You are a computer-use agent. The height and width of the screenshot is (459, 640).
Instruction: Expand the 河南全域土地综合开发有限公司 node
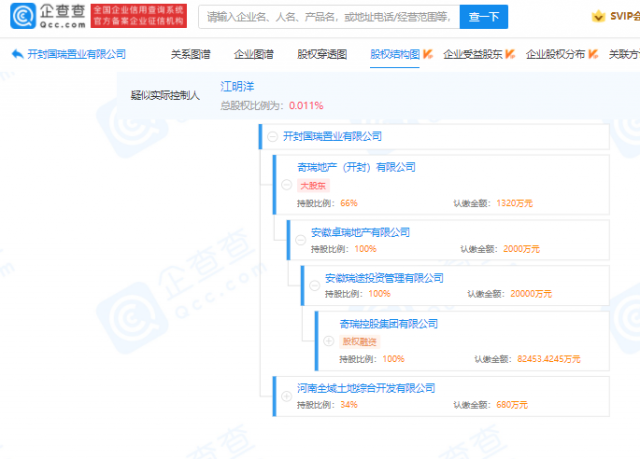click(x=287, y=396)
